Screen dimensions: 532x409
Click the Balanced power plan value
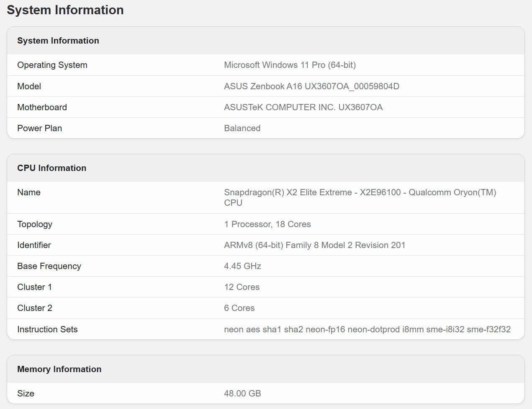click(x=242, y=128)
